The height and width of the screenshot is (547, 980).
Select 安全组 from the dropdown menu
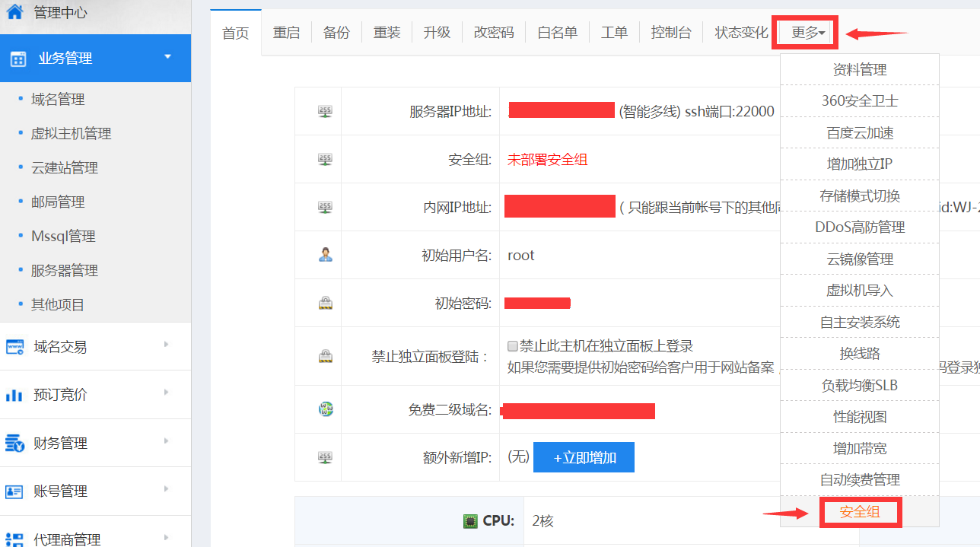pos(860,512)
